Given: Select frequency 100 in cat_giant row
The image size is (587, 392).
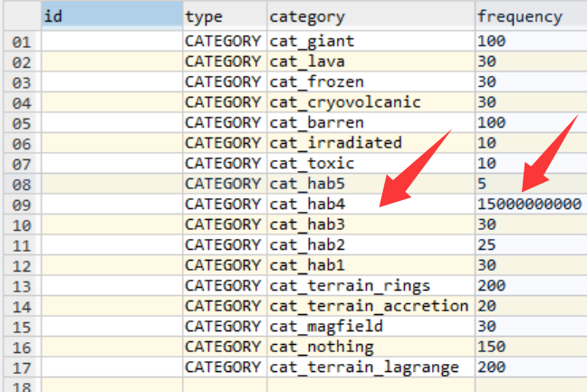Looking at the screenshot, I should [x=531, y=41].
